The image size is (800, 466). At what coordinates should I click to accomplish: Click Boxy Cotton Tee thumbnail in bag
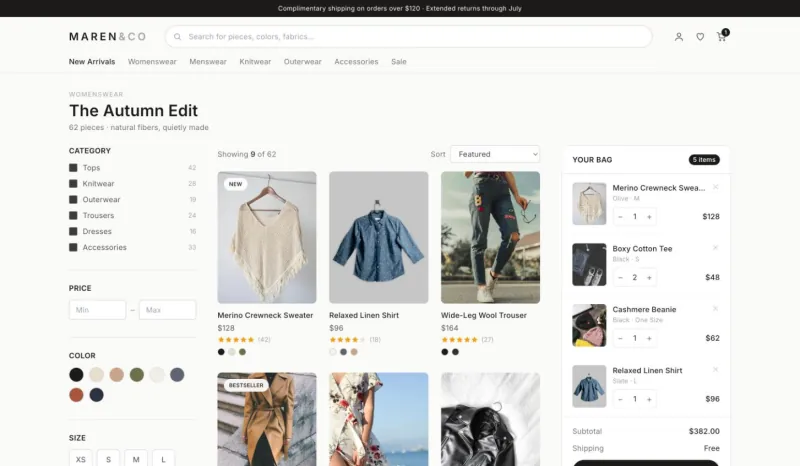[x=589, y=264]
